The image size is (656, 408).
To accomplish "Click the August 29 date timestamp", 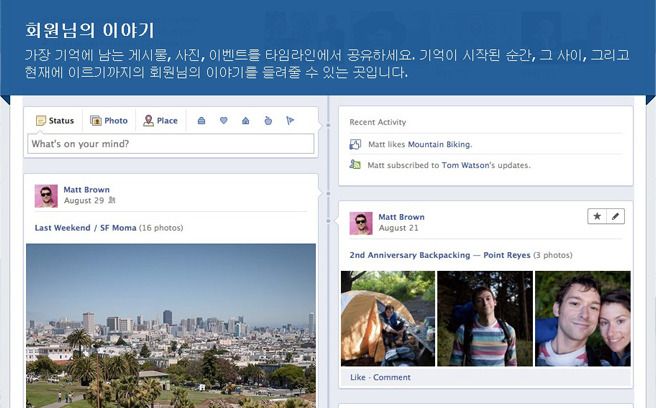I will (84, 200).
